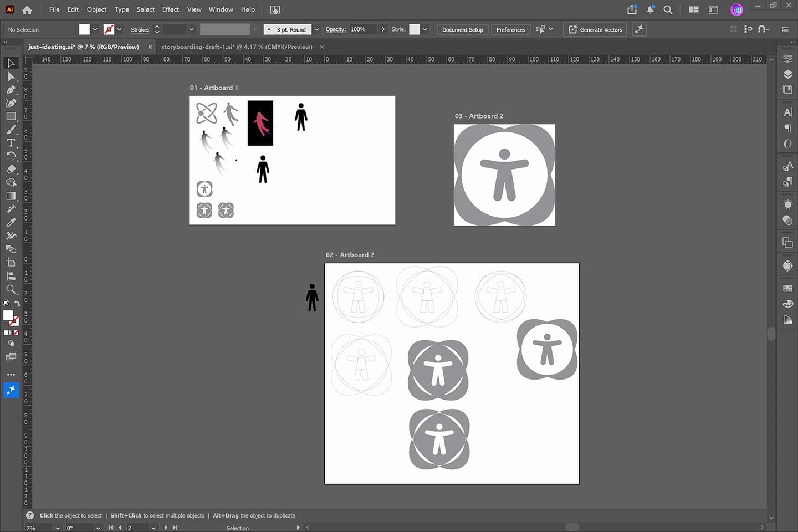798x532 pixels.
Task: Go to the next artboard arrow
Action: pos(166,528)
